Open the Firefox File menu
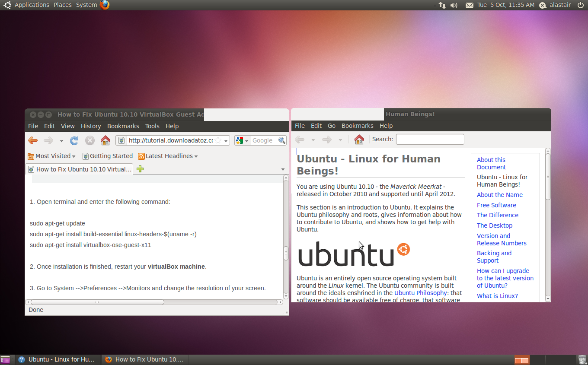The image size is (588, 365). coord(33,126)
